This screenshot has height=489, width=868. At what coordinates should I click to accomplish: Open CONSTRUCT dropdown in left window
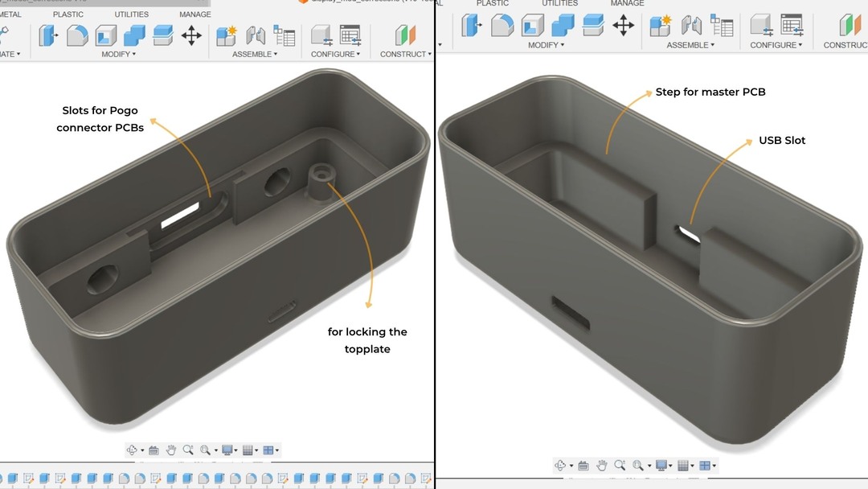[x=406, y=54]
